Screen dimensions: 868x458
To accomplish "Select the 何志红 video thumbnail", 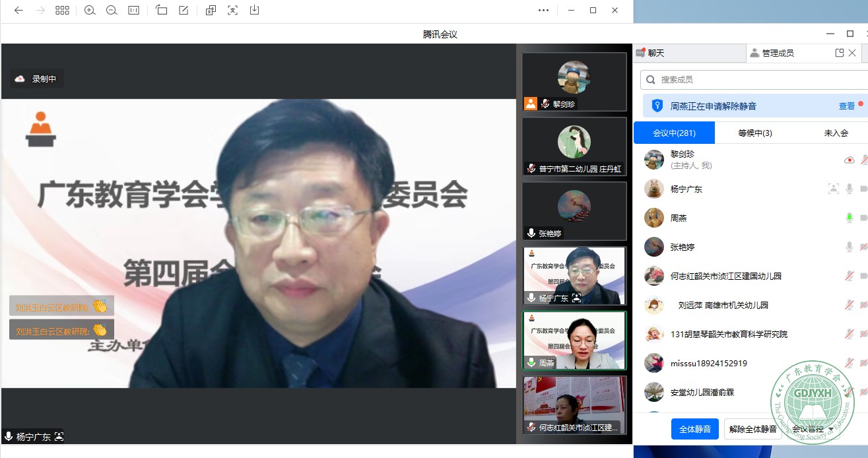I will tap(574, 405).
